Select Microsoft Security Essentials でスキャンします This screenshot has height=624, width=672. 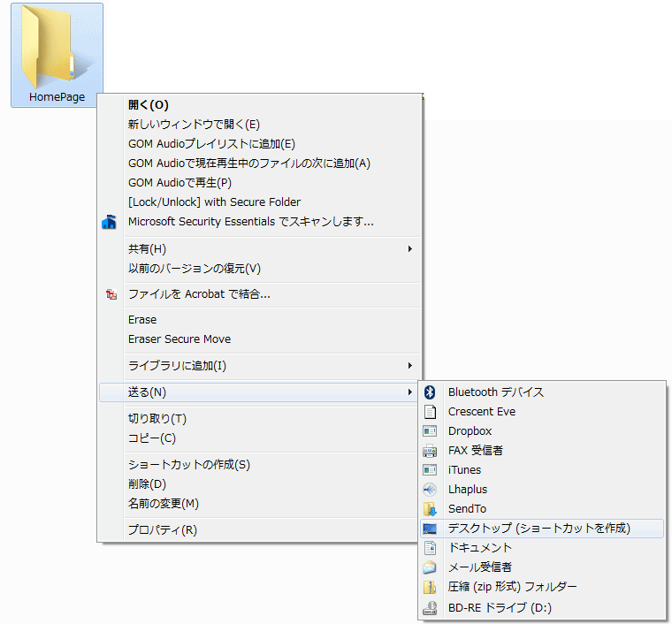(x=259, y=222)
